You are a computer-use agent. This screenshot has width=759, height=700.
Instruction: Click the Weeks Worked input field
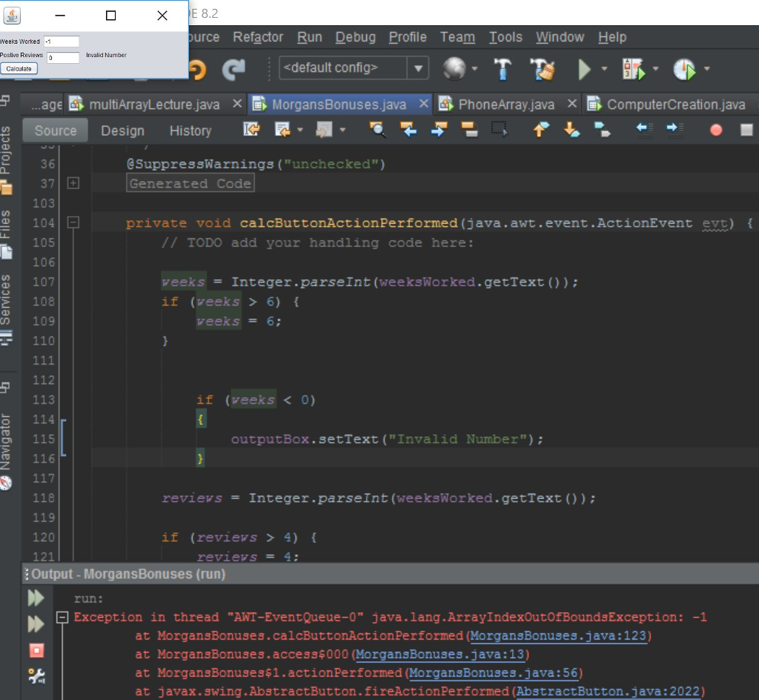62,42
